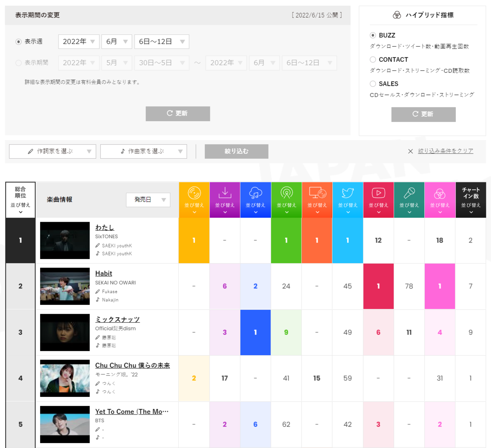Click the Yet To Come BTS thumbnail
This screenshot has height=448, width=491.
coord(65,425)
